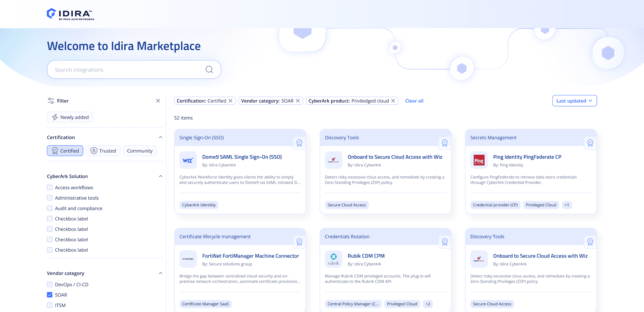The width and height of the screenshot is (644, 312).
Task: Click the Welcome to Idira Marketplace heading
Action: coord(124,46)
